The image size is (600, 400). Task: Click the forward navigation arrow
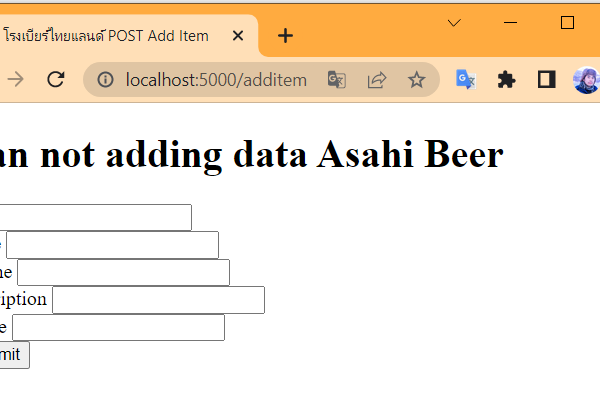(15, 80)
